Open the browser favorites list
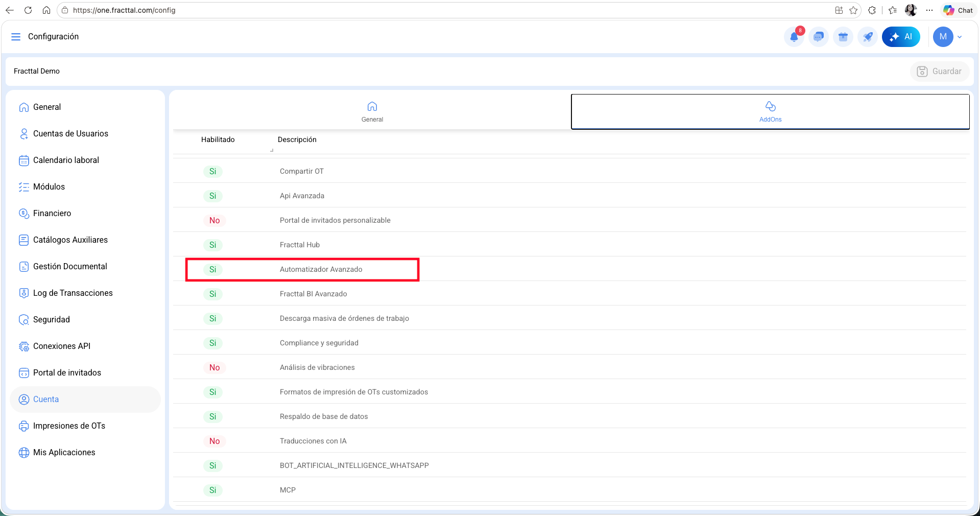Image resolution: width=980 pixels, height=516 pixels. click(x=893, y=10)
